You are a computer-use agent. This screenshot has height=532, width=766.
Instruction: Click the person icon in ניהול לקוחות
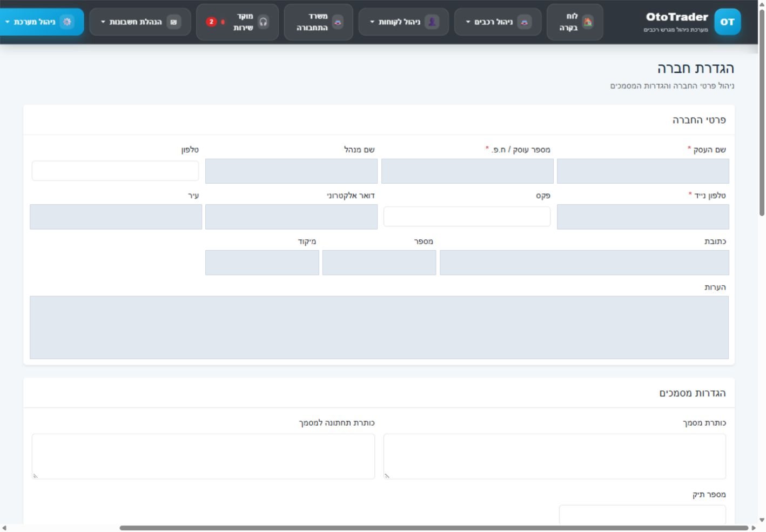tap(432, 22)
